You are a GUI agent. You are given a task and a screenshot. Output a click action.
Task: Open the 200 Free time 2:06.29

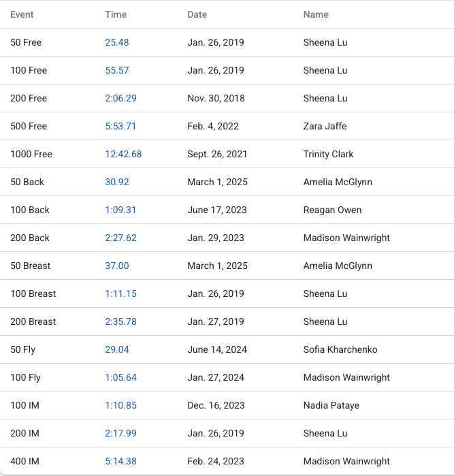click(120, 98)
